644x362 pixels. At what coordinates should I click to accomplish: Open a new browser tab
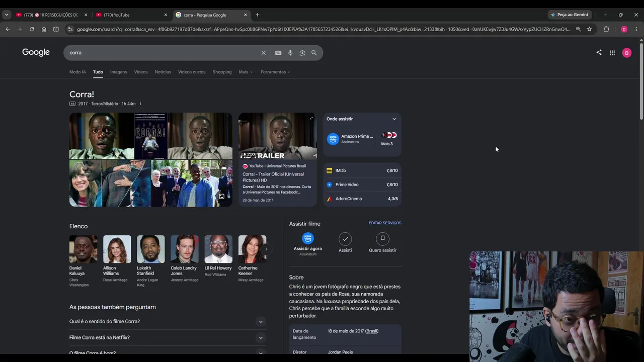coord(258,15)
